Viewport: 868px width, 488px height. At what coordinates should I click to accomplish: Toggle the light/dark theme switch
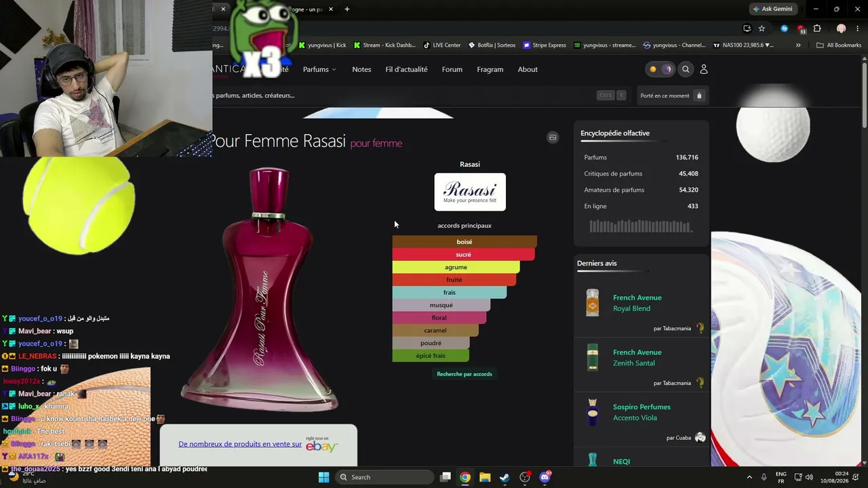click(x=660, y=69)
